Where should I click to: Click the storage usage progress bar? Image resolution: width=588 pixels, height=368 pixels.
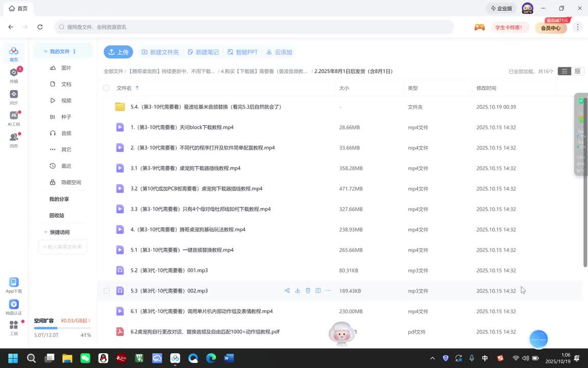coord(62,328)
